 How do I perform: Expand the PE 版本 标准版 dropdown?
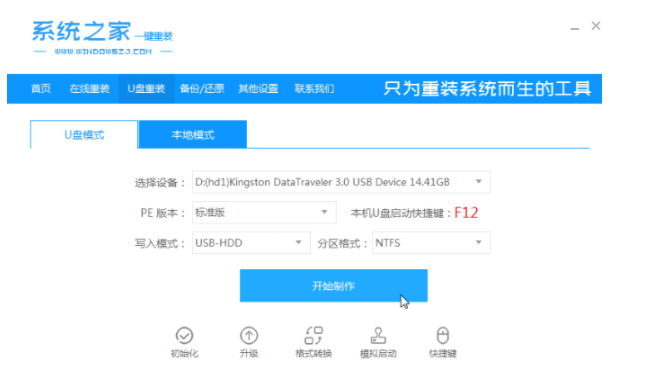264,212
